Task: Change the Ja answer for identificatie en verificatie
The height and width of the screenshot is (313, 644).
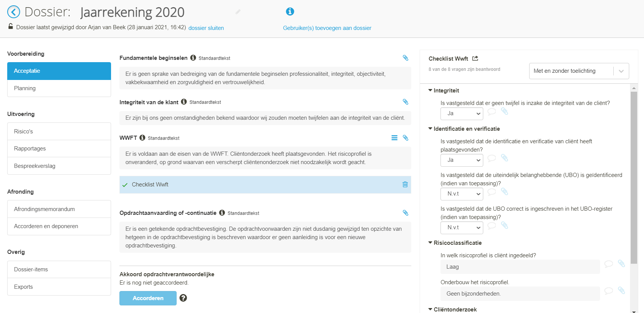Action: coord(462,160)
